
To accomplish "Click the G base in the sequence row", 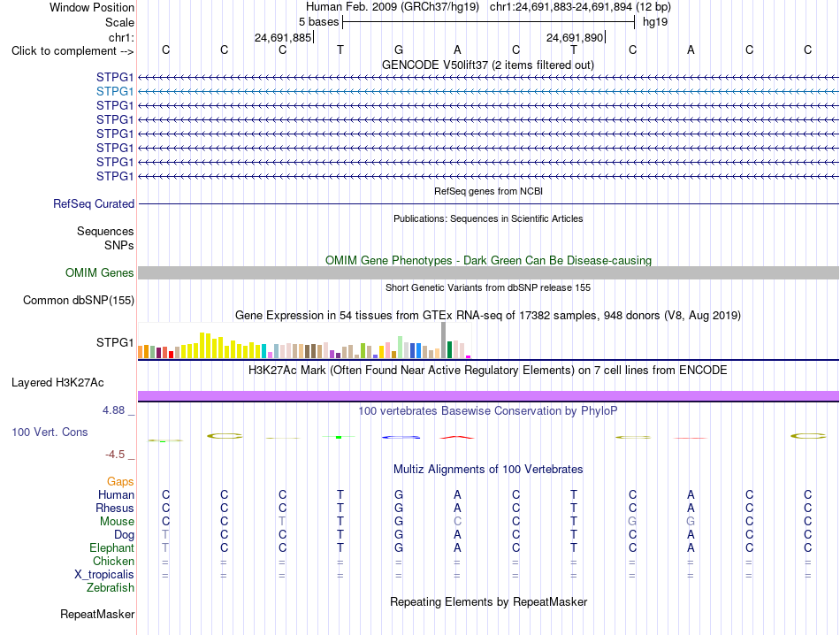I will pos(399,50).
